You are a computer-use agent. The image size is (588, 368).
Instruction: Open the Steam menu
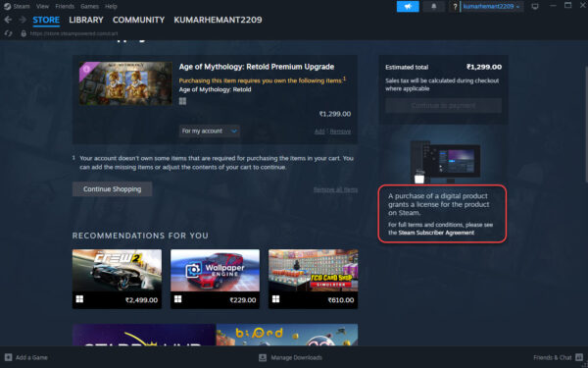22,7
